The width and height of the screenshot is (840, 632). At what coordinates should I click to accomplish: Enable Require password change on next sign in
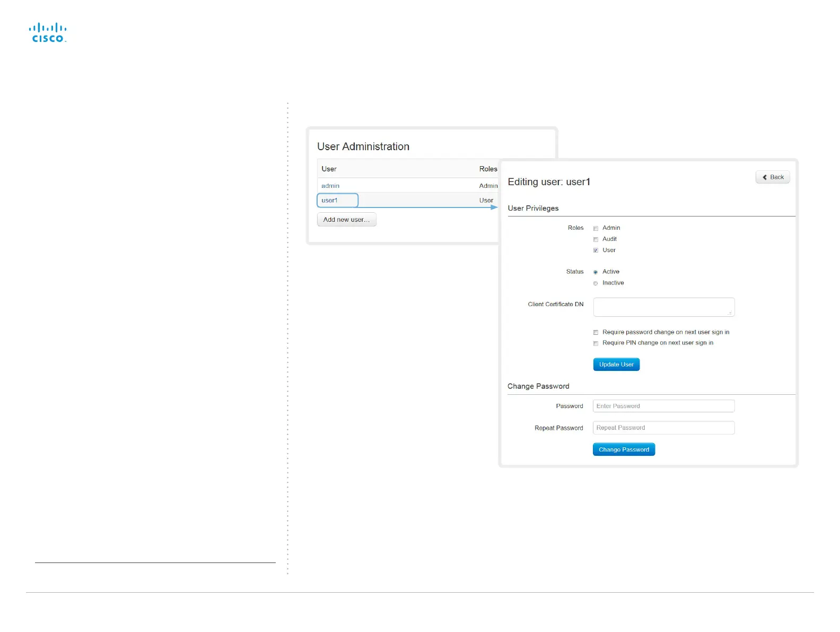[596, 332]
